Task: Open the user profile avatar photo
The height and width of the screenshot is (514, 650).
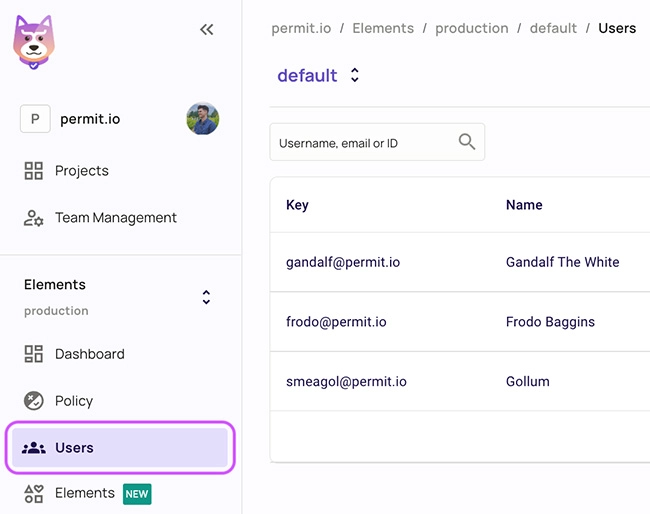Action: pos(203,119)
